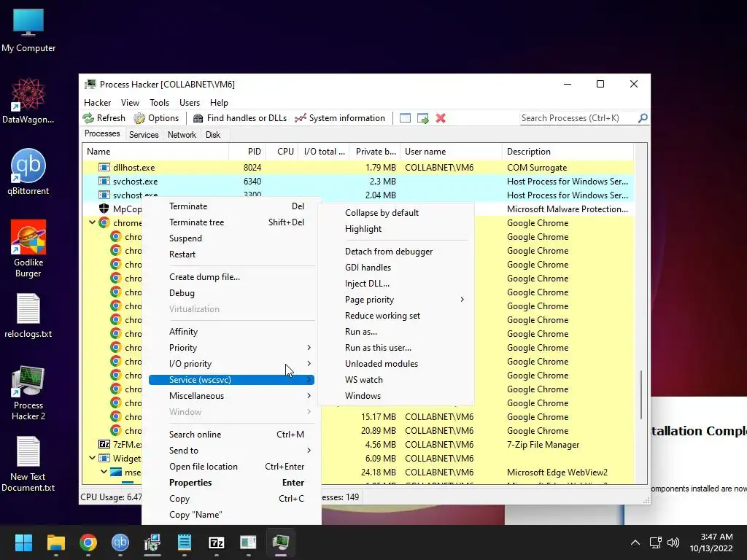Open Google Chrome from taskbar
747x560 pixels.
pos(88,542)
